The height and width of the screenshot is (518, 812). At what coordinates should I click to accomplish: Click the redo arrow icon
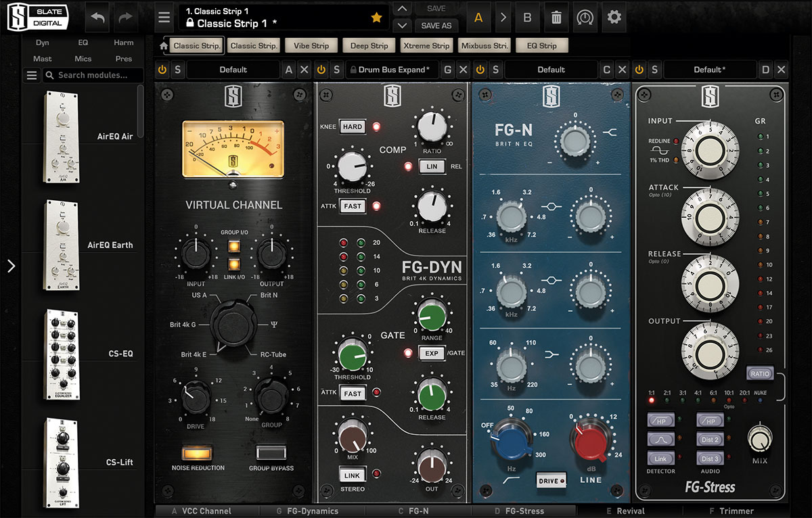pos(125,18)
